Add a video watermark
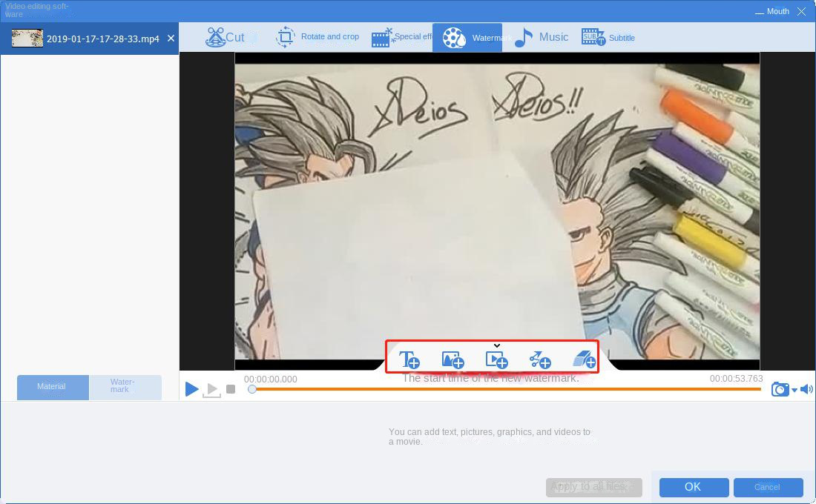 tap(496, 359)
